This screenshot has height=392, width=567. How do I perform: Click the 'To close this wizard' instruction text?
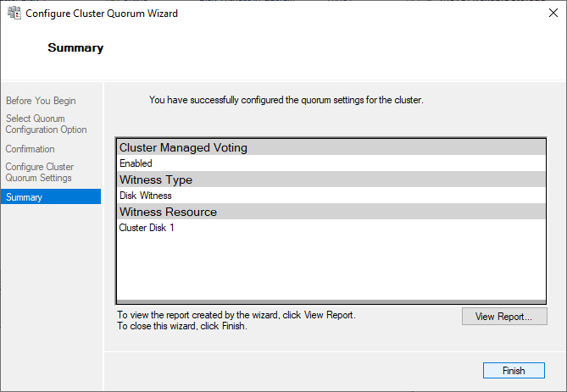pos(181,326)
